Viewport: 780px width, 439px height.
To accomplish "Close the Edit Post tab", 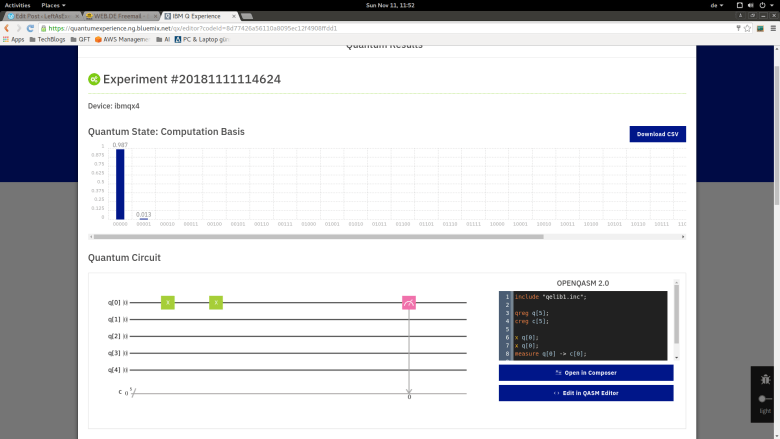I will pos(77,16).
